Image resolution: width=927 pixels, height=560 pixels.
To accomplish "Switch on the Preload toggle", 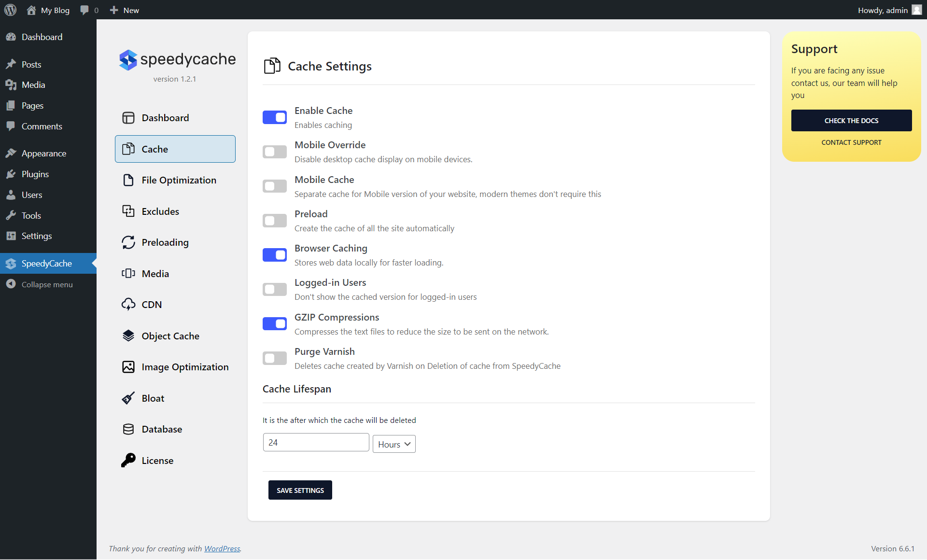I will 275,221.
